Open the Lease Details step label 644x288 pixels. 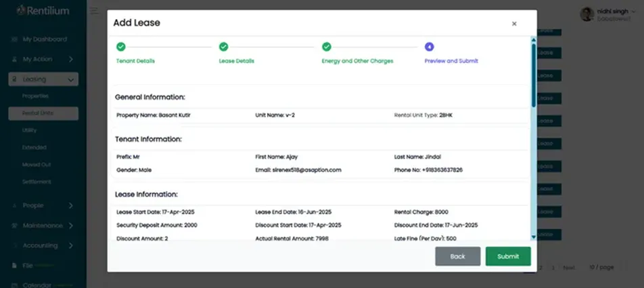click(x=237, y=61)
